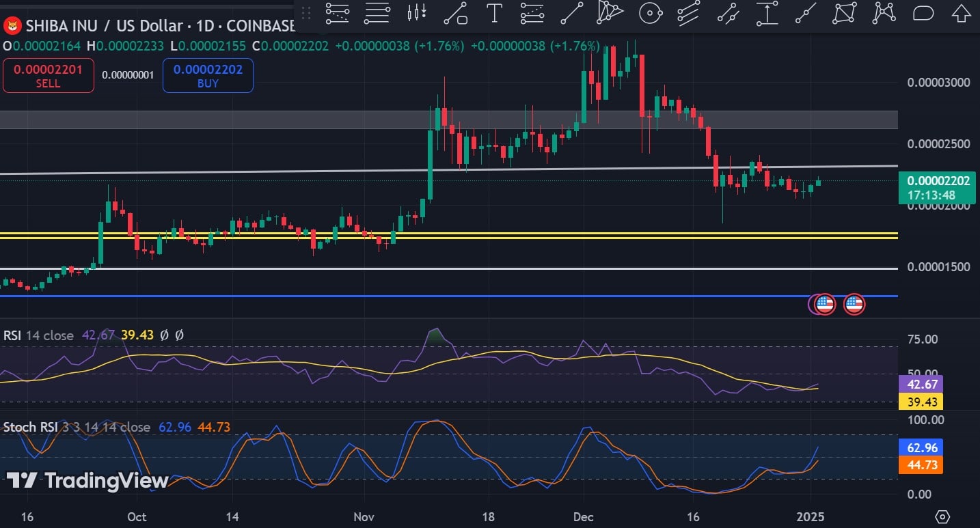Grab the drawing toolbar's dotted drag handle

(x=305, y=12)
